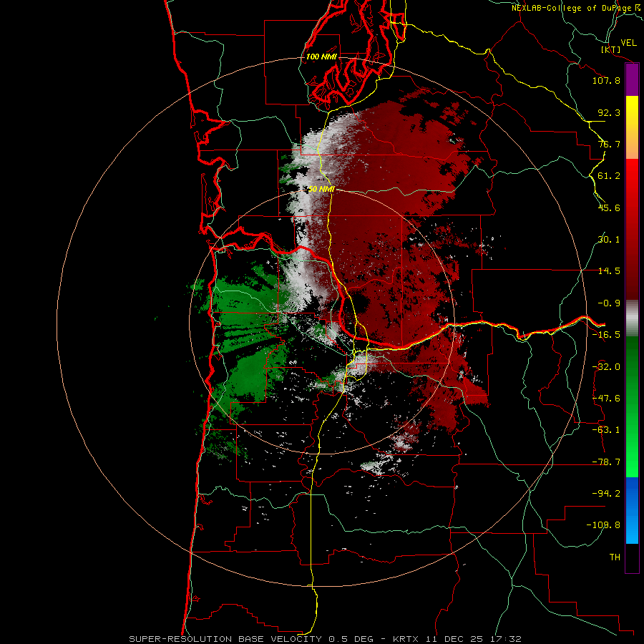Click the -94.2 scale value

[x=606, y=494]
